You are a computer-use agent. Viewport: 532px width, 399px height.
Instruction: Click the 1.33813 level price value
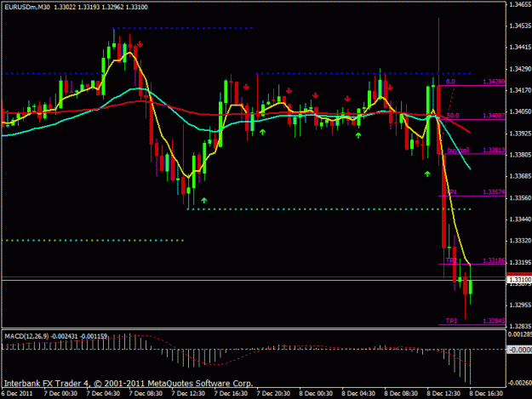[x=494, y=150]
